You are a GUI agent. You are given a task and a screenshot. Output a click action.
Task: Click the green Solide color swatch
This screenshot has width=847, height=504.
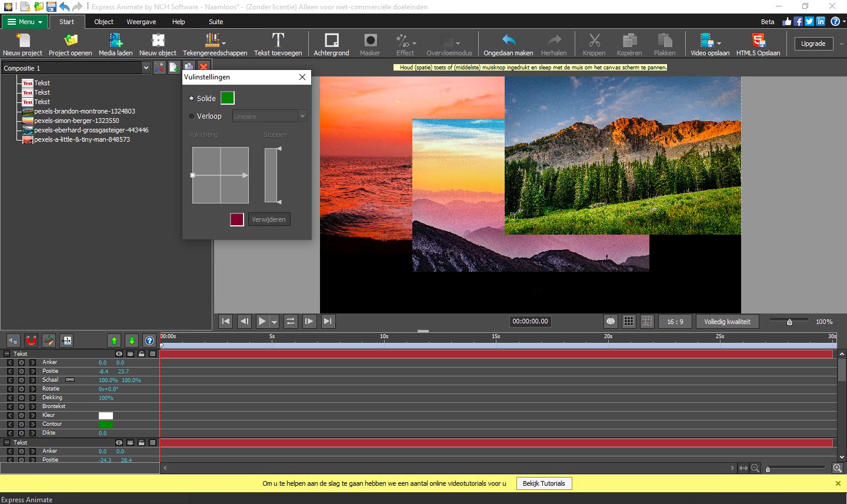[x=228, y=98]
